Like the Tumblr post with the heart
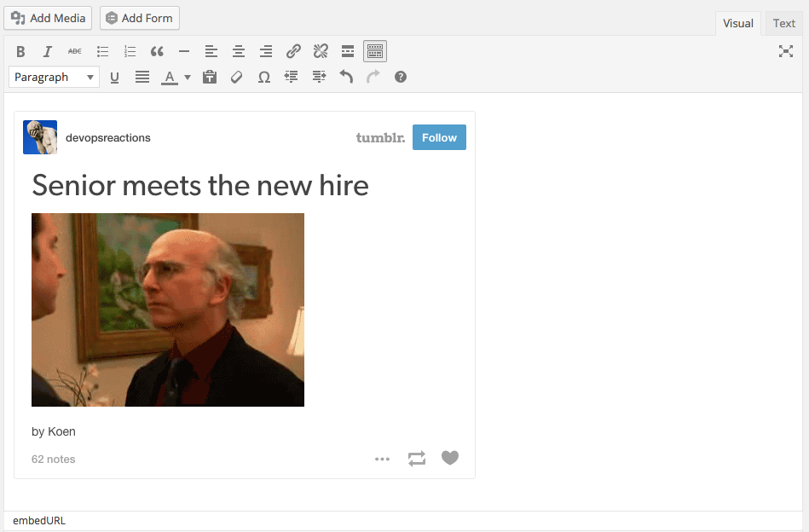Image resolution: width=809 pixels, height=532 pixels. [x=450, y=459]
